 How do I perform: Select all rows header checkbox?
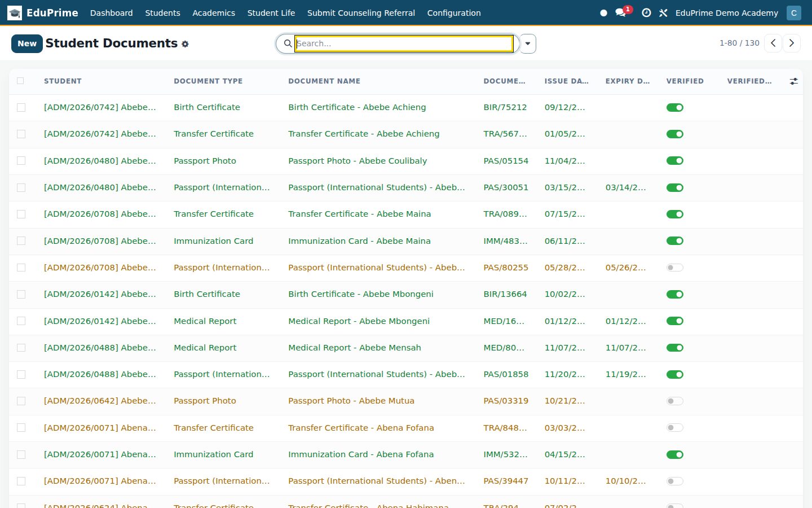coord(20,81)
